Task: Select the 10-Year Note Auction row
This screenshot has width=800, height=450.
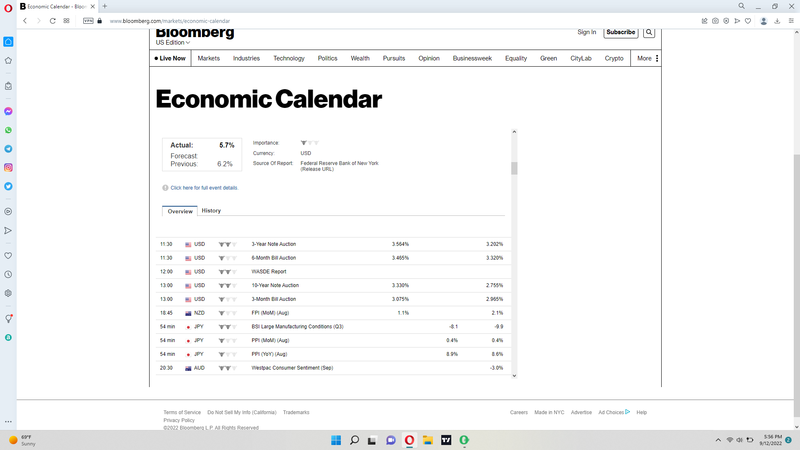Action: click(x=332, y=286)
